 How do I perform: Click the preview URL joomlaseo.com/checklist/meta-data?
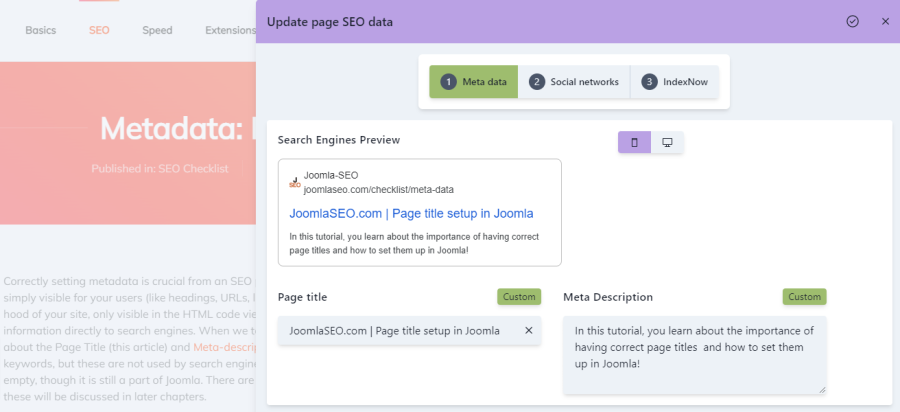pos(379,190)
